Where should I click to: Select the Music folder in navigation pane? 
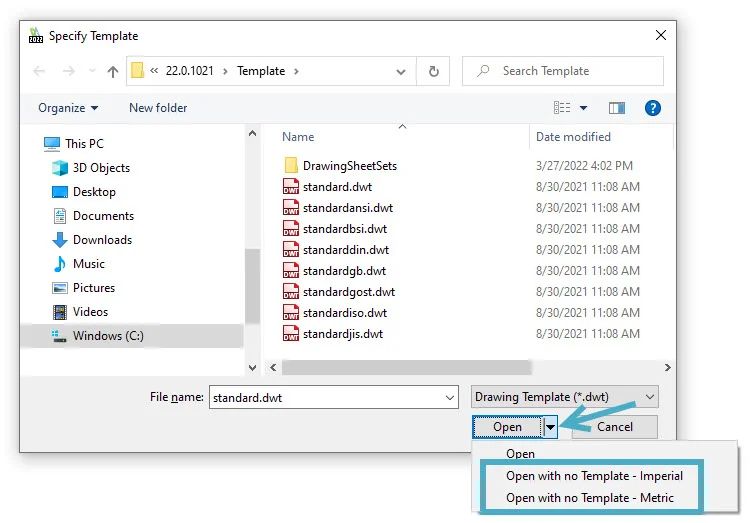(88, 264)
